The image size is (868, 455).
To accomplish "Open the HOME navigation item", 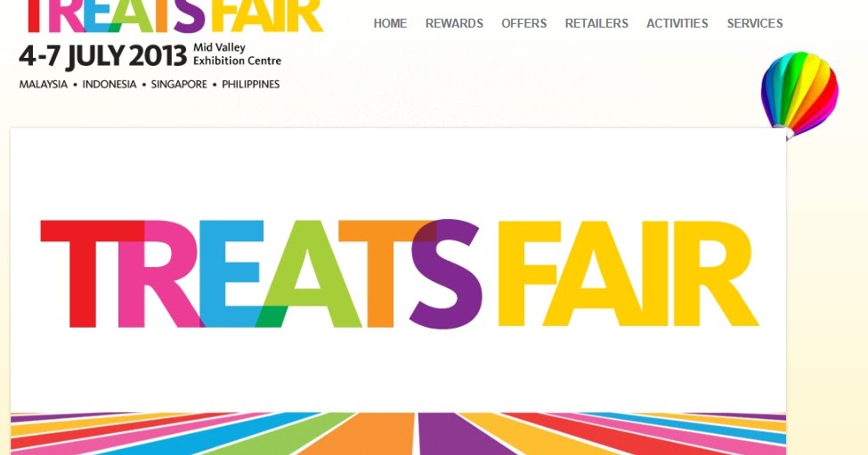I will point(390,23).
